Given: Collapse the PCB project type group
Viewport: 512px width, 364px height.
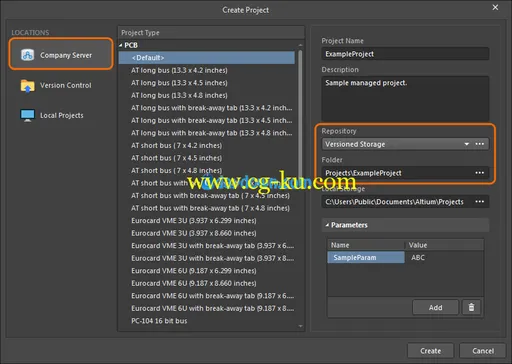Looking at the screenshot, I should click(x=121, y=45).
